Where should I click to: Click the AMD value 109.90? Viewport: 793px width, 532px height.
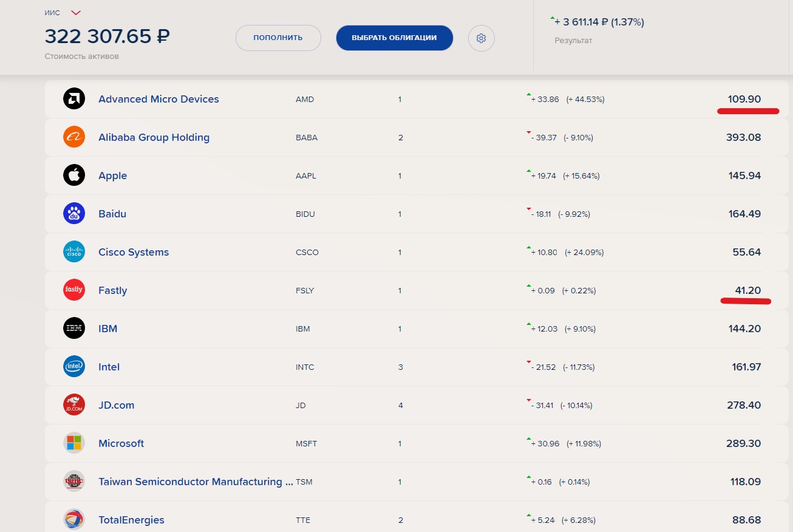744,99
